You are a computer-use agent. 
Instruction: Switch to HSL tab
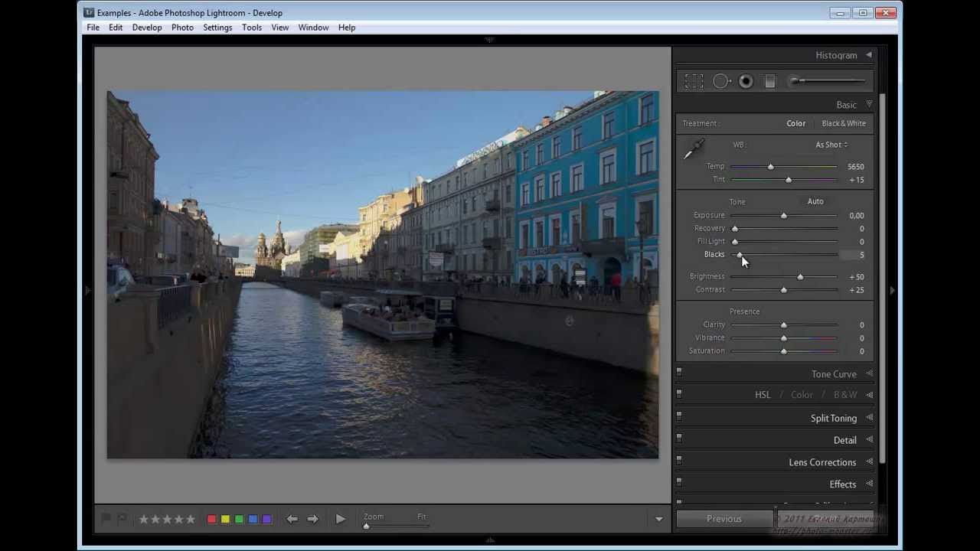pos(763,395)
